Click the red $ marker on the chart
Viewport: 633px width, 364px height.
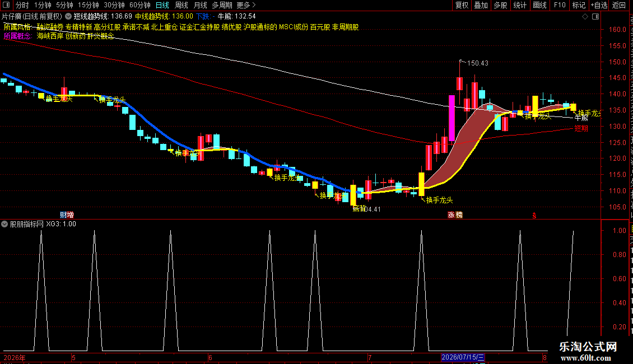tap(534, 216)
